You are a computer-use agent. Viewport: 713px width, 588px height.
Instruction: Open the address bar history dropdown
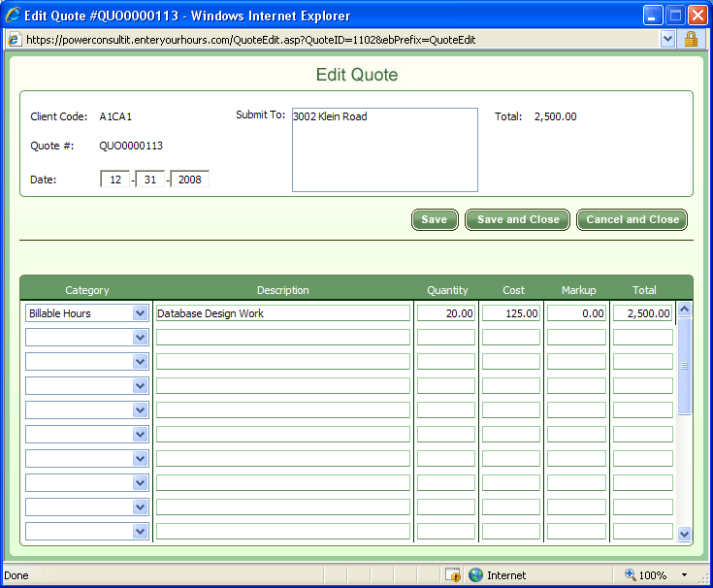tap(667, 40)
